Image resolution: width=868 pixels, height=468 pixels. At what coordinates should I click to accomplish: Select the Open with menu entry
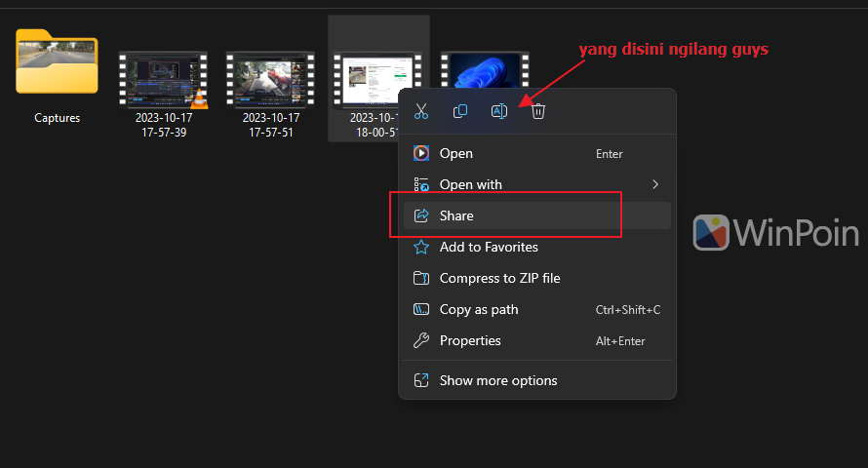[470, 184]
